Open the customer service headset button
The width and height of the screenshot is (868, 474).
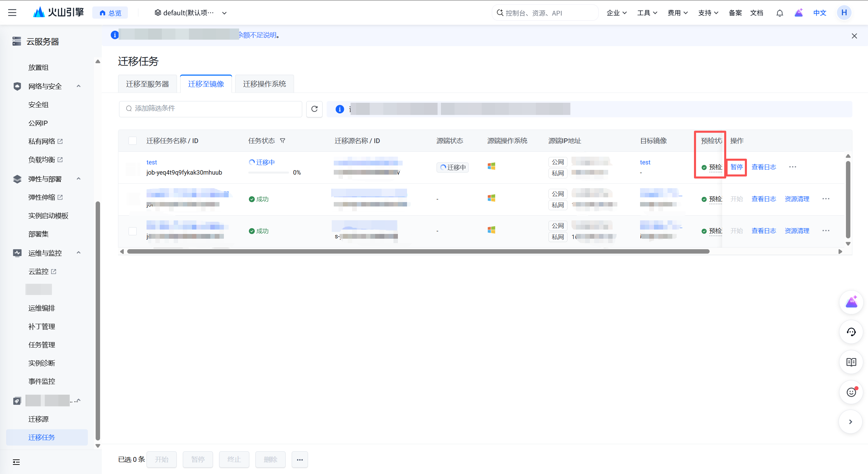coord(851,332)
